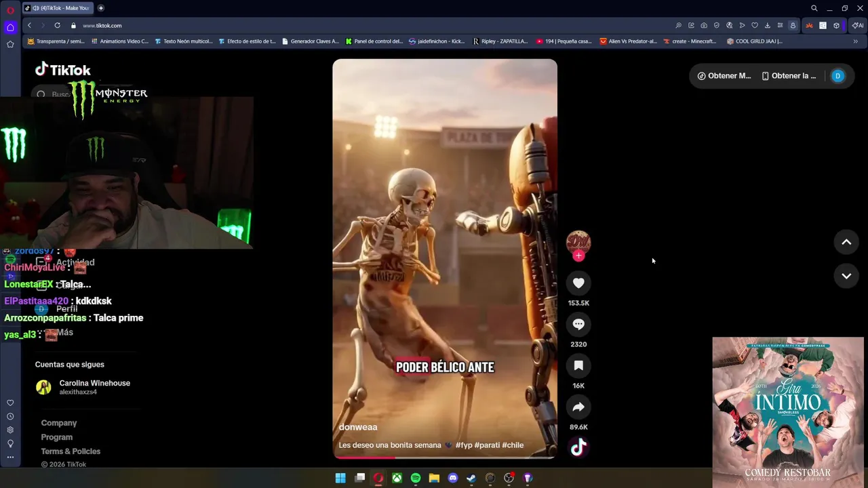Open the sidebar lightbulb icon
Screen dimensions: 868x488
click(10, 443)
